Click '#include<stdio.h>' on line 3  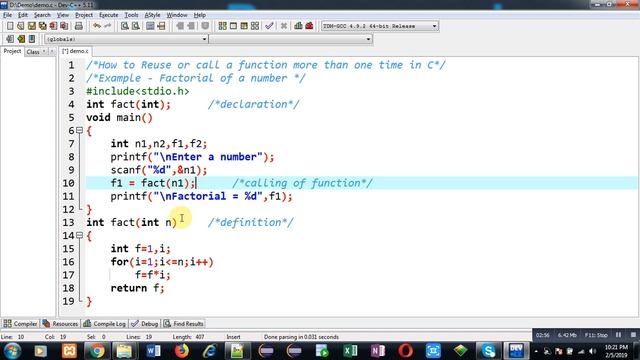pos(138,91)
